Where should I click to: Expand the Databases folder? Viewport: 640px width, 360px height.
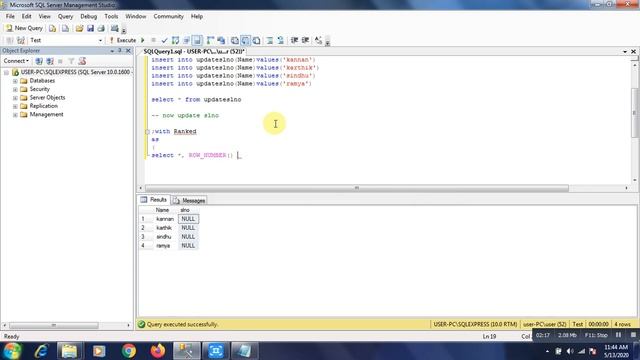click(x=15, y=81)
